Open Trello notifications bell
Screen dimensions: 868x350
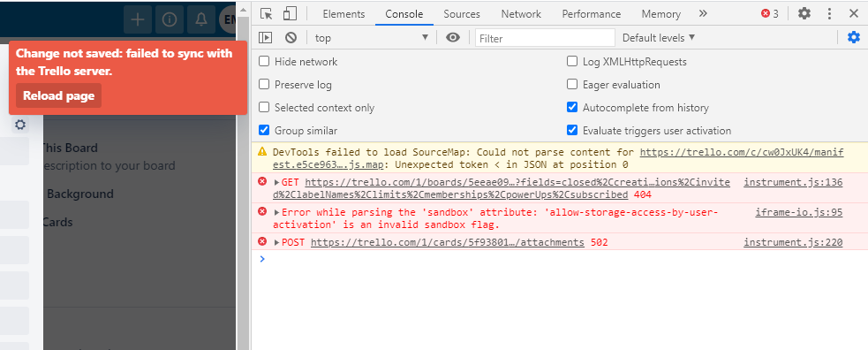[x=201, y=20]
